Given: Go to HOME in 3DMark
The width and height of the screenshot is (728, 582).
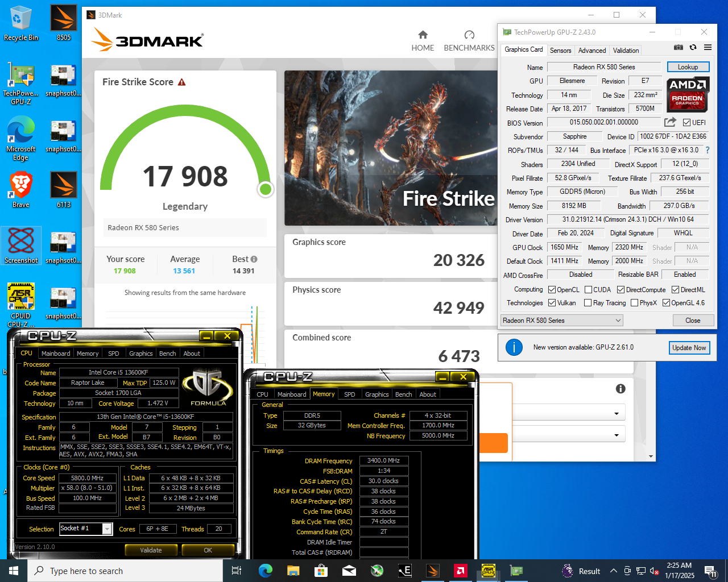Looking at the screenshot, I should coord(423,41).
